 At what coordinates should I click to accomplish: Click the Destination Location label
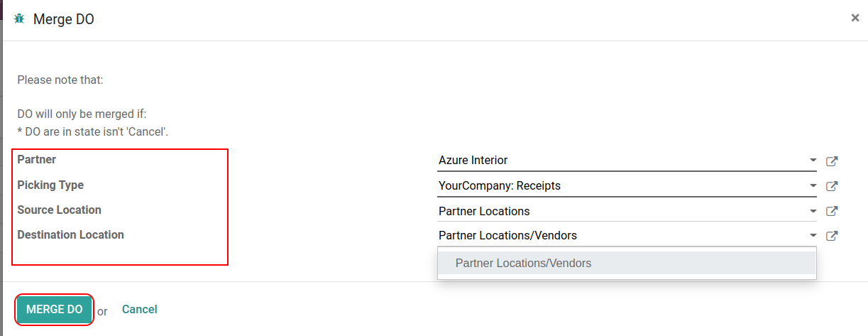(x=70, y=234)
